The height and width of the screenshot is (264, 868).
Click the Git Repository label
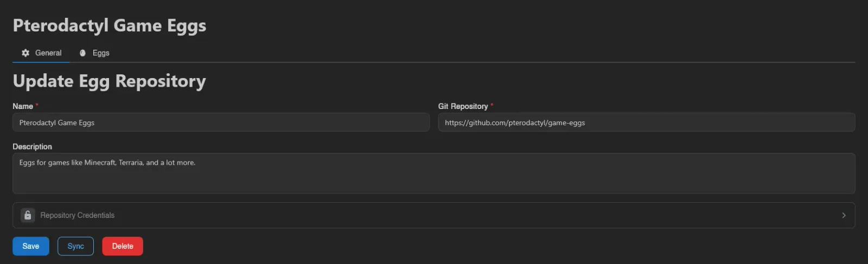(x=463, y=106)
